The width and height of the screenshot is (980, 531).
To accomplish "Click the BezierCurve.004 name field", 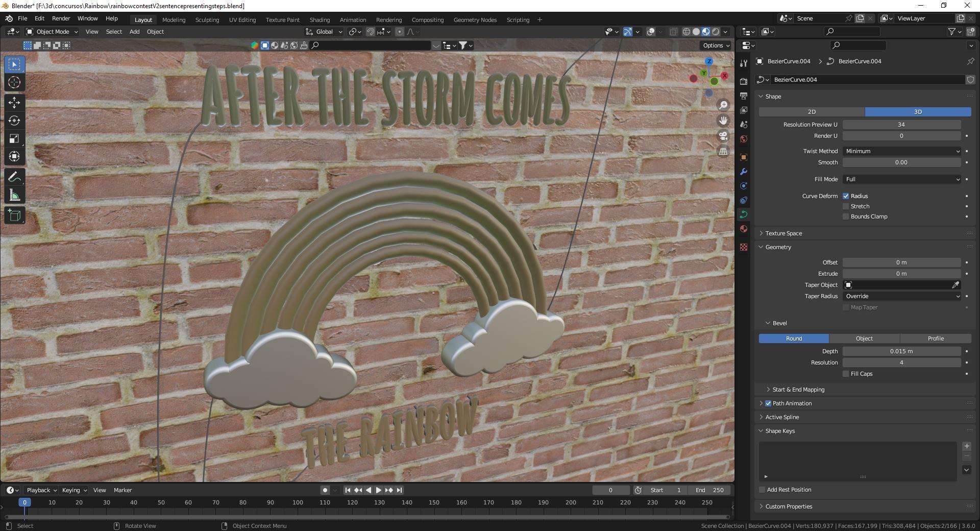I will click(x=867, y=80).
